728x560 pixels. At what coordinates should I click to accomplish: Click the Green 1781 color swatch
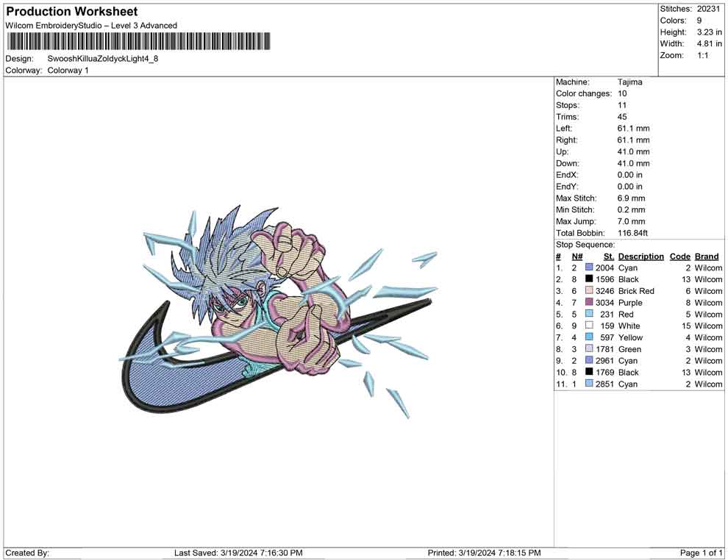coord(589,348)
